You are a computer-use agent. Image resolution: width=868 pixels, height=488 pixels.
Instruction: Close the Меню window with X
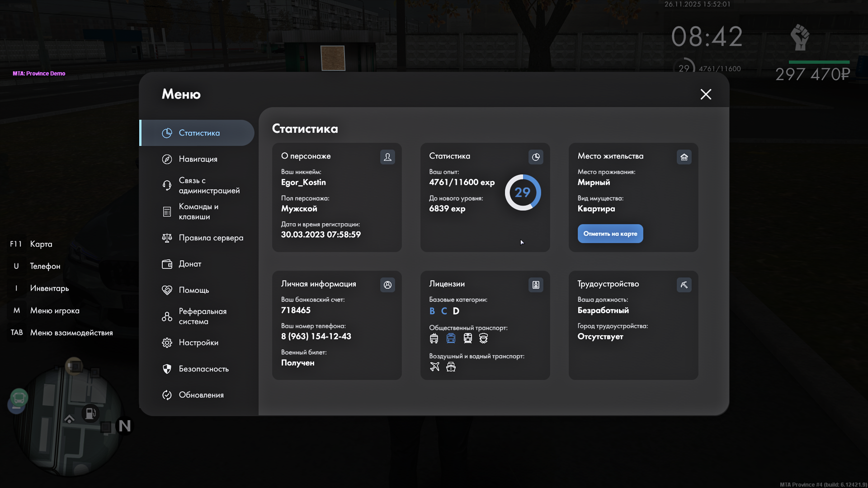[706, 94]
